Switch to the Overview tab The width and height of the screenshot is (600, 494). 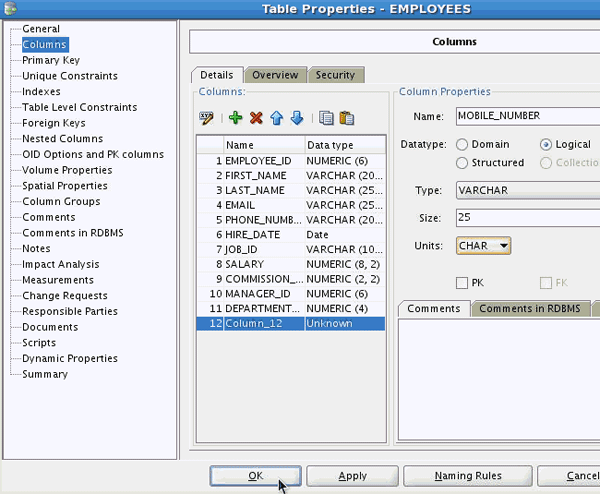[275, 75]
